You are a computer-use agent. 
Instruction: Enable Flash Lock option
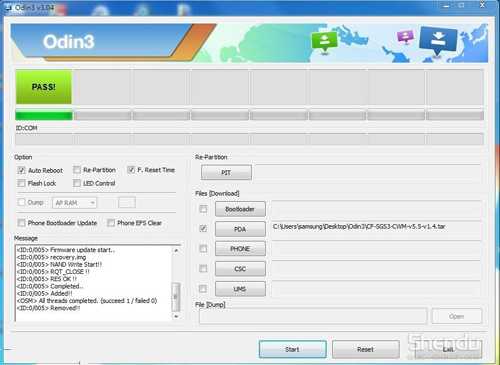(x=22, y=183)
